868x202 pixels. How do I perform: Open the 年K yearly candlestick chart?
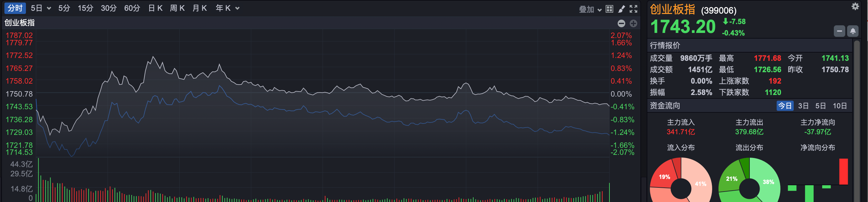pyautogui.click(x=223, y=8)
